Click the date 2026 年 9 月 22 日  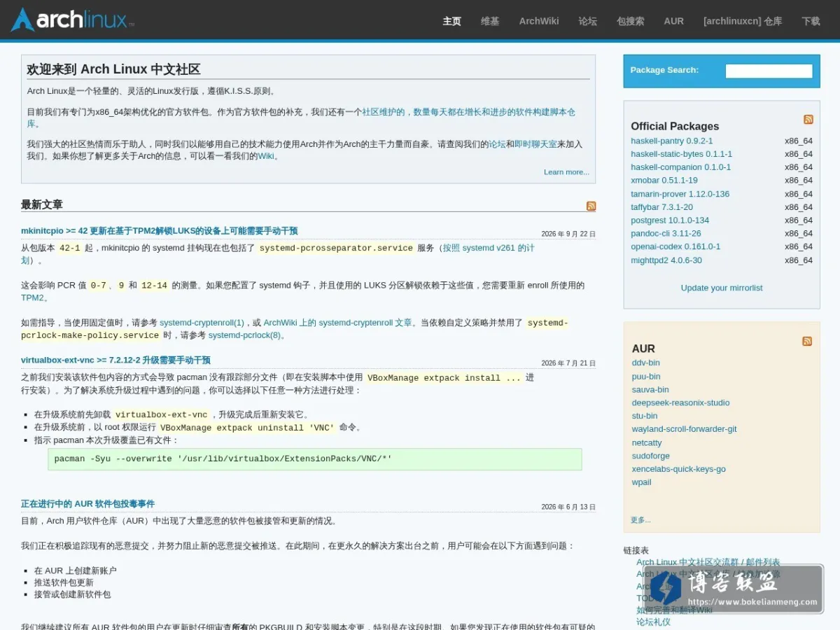coord(568,234)
